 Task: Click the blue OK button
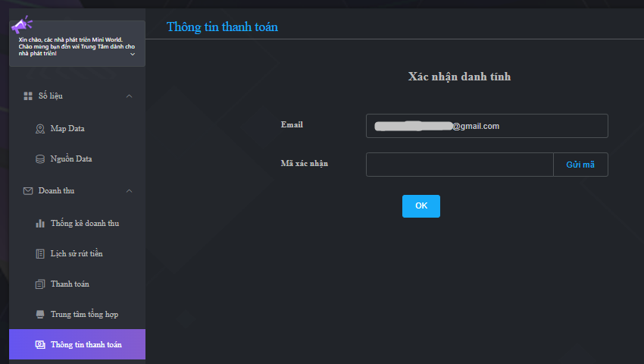click(420, 206)
